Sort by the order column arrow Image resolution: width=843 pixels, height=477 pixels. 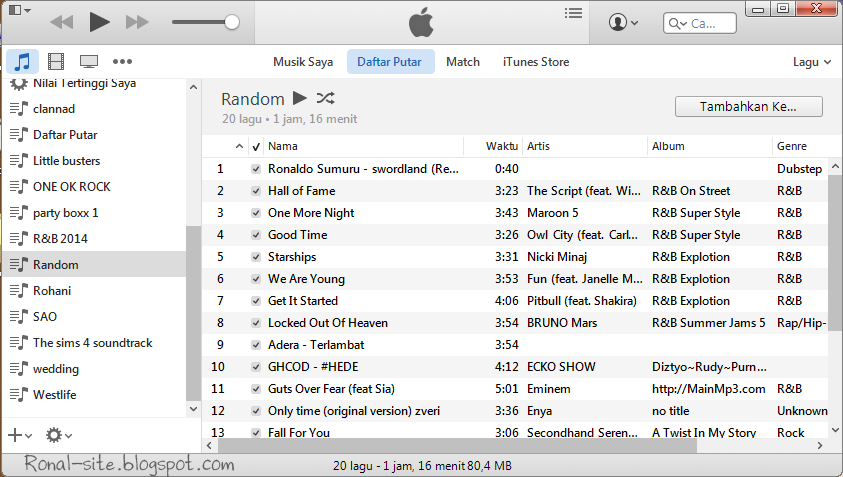click(239, 146)
